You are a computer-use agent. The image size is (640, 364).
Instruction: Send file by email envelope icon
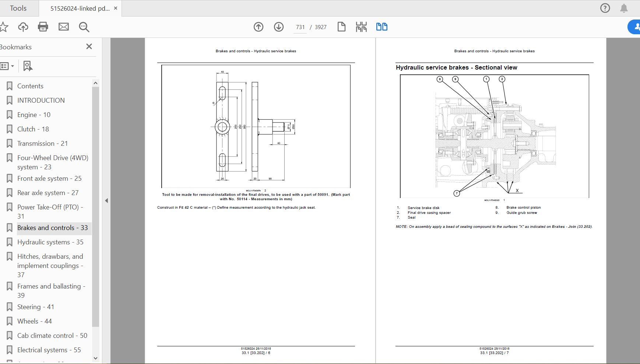[64, 27]
